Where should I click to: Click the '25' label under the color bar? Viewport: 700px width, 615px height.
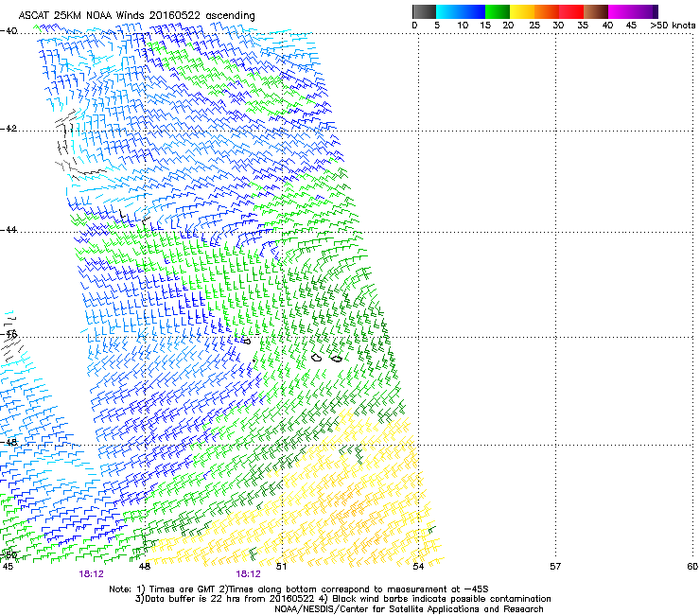534,26
